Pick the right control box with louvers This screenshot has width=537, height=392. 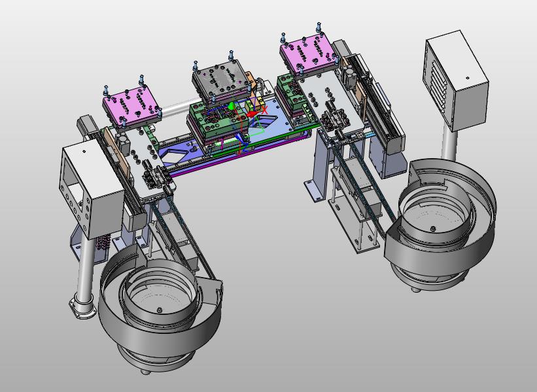tap(457, 80)
